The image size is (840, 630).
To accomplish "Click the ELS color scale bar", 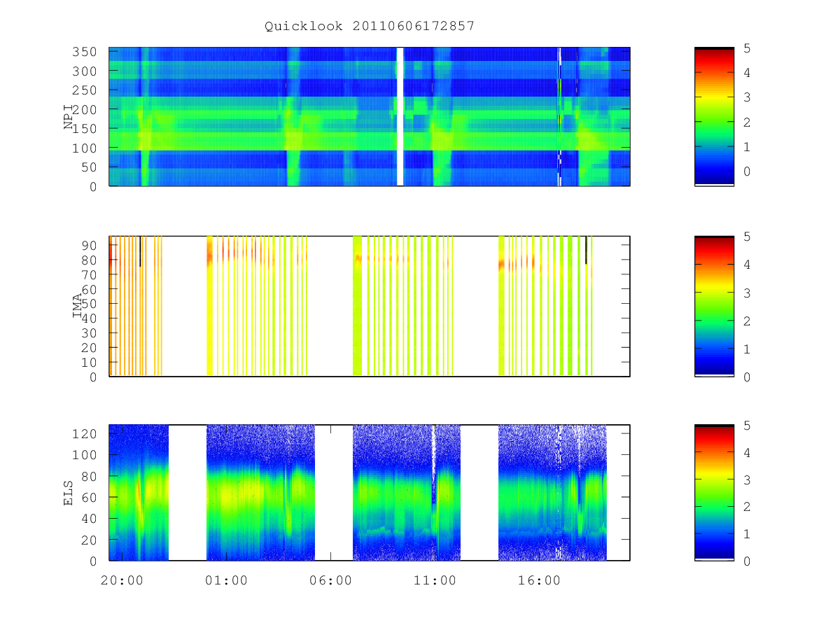I will click(x=714, y=492).
